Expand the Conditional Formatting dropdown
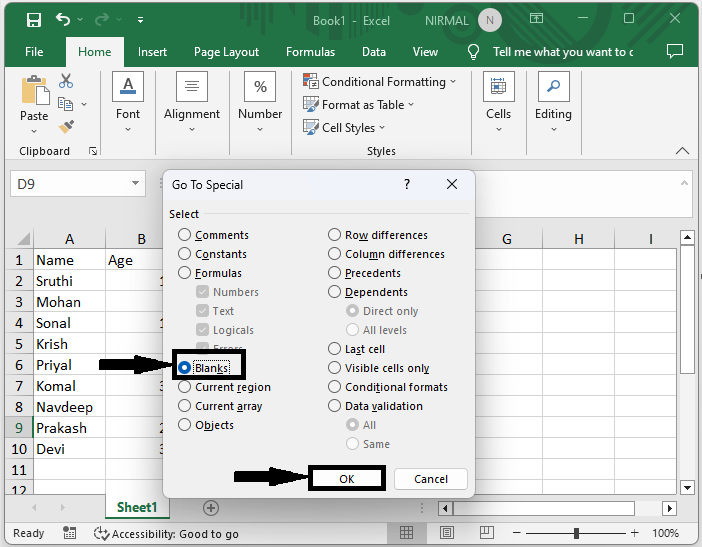The height and width of the screenshot is (547, 702). click(x=380, y=82)
